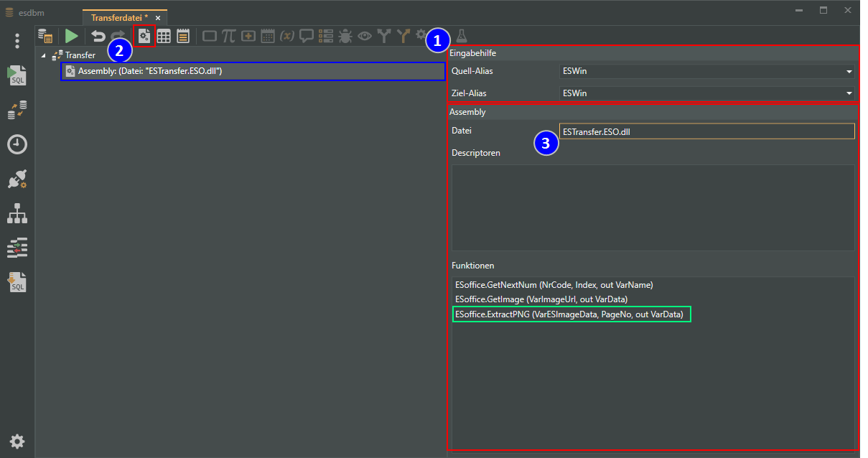The image size is (868, 458).
Task: Click the green Run transfer play button
Action: coord(71,36)
